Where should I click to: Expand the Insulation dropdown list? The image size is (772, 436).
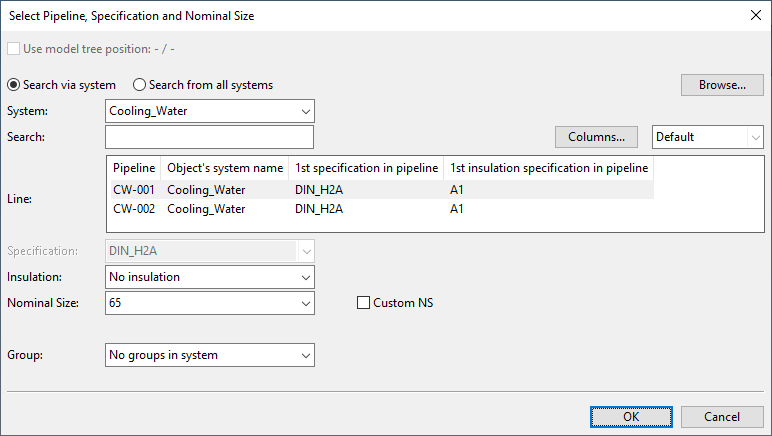pyautogui.click(x=209, y=277)
